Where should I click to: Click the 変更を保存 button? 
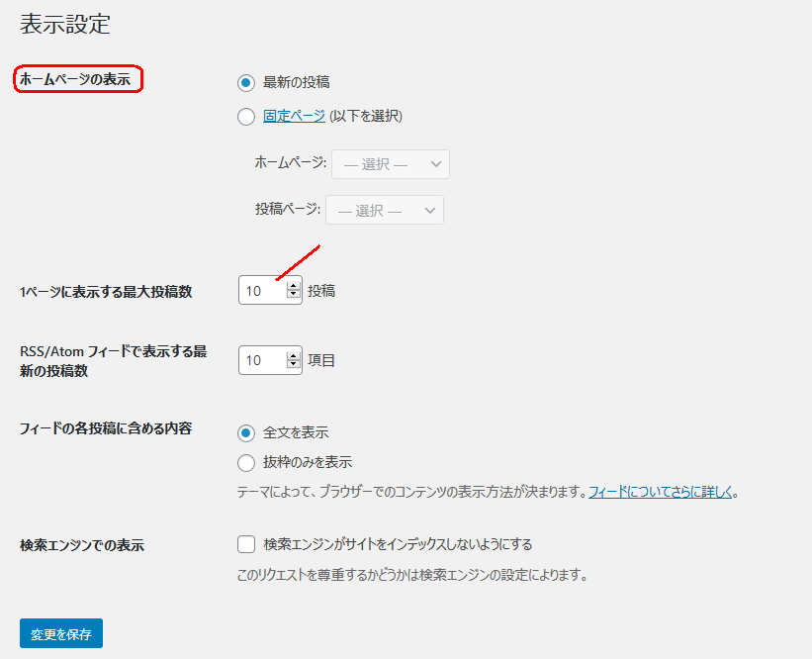point(61,633)
